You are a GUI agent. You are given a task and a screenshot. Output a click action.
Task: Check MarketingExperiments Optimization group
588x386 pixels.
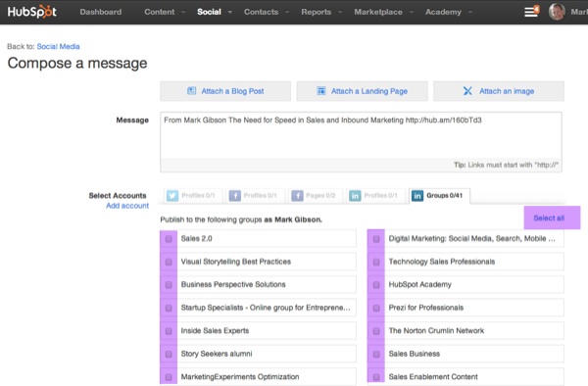169,377
